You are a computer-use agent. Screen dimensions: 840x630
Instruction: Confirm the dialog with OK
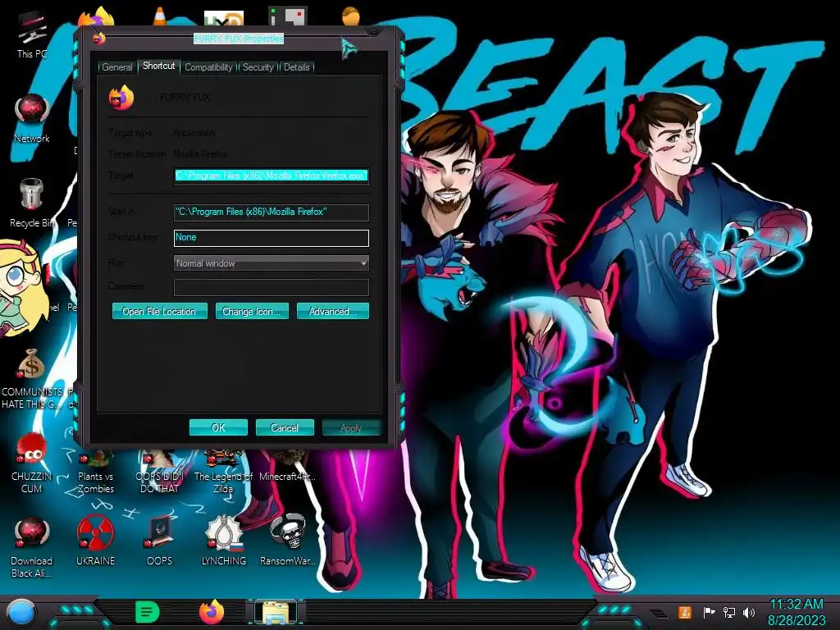(218, 427)
